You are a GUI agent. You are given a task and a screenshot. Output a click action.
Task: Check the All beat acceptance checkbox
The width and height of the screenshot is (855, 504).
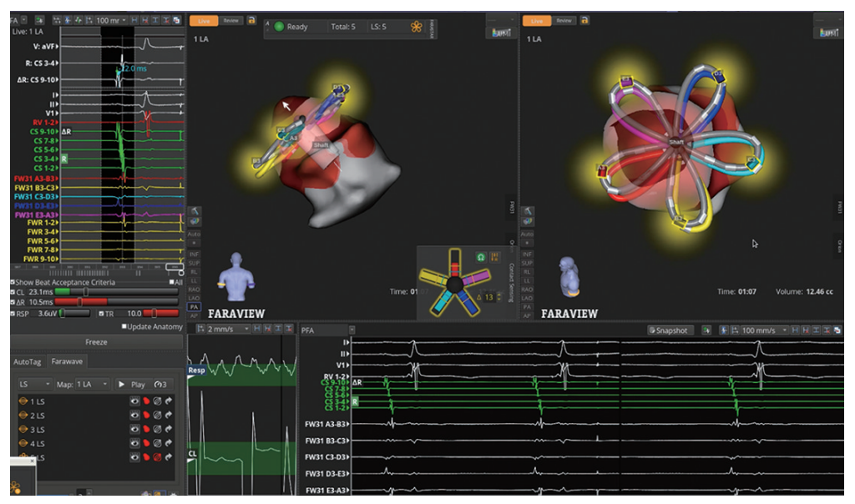coord(171,282)
